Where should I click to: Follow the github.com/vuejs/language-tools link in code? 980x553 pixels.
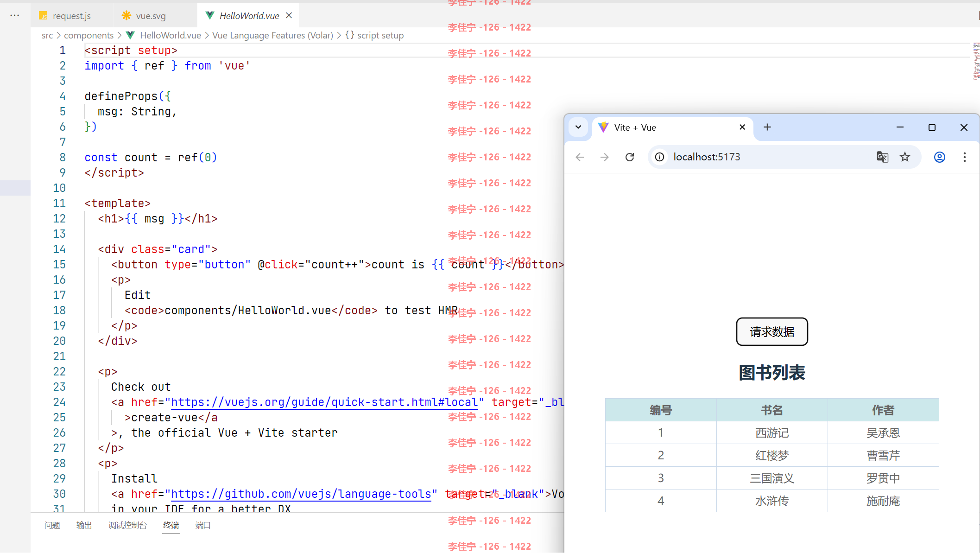point(301,494)
